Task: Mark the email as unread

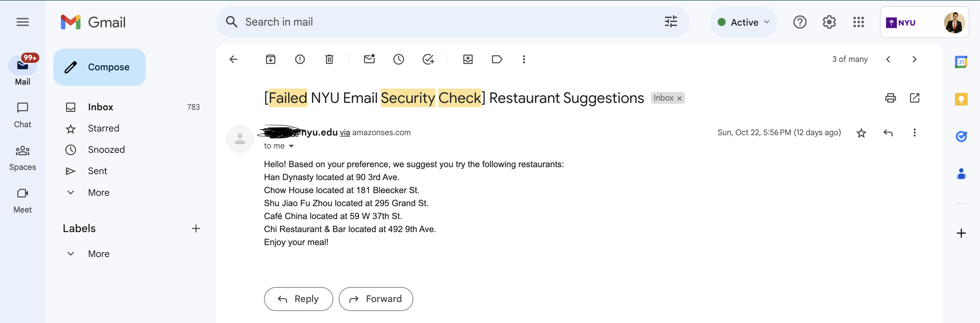Action: [x=369, y=59]
